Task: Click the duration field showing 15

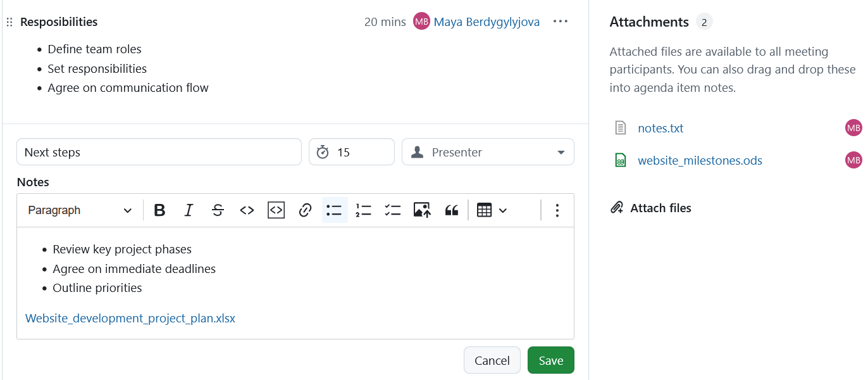Action: coord(352,151)
